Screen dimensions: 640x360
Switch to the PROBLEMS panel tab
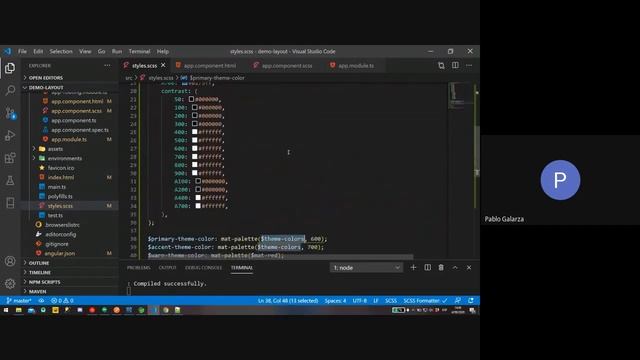coord(139,268)
